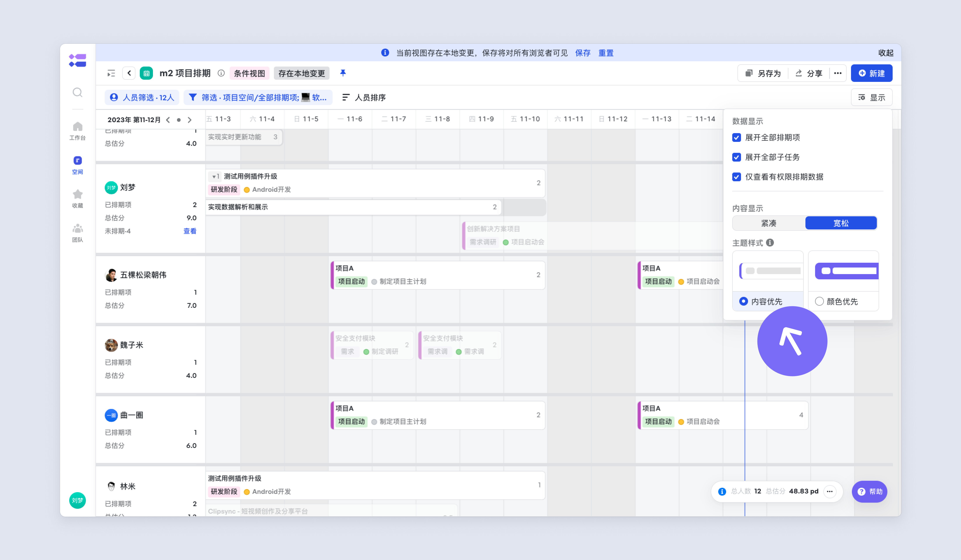The width and height of the screenshot is (961, 560).
Task: Click the m2 项目排期 title
Action: point(185,73)
